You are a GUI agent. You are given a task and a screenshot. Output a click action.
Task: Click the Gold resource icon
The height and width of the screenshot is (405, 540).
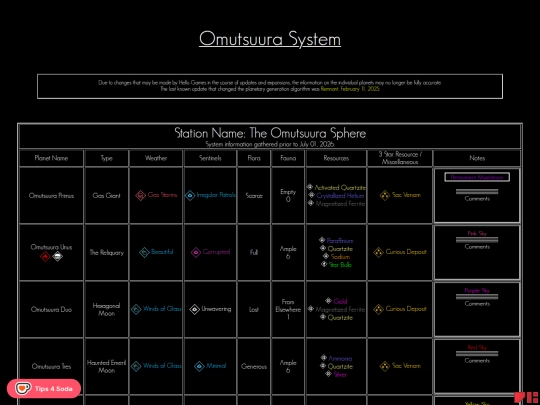[329, 301]
